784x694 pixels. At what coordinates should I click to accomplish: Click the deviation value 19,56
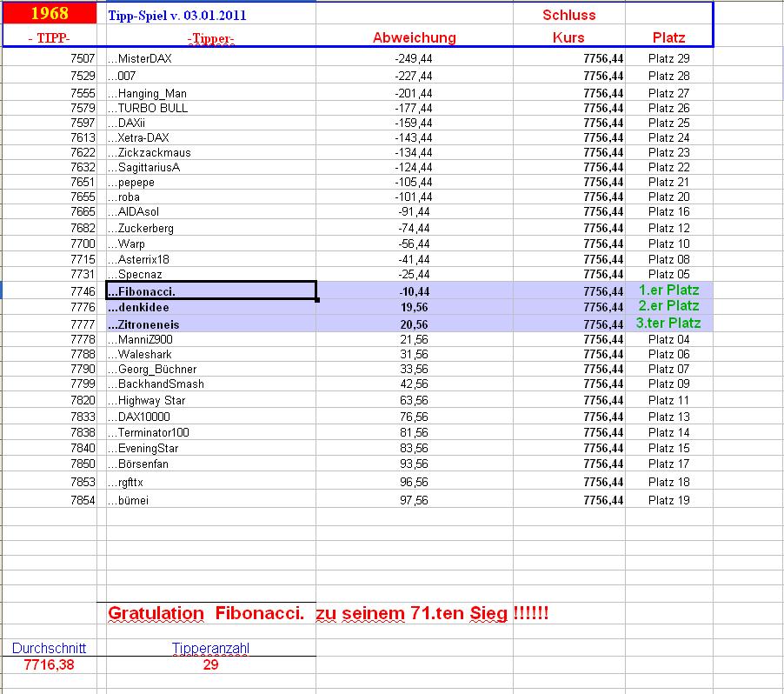tap(414, 307)
